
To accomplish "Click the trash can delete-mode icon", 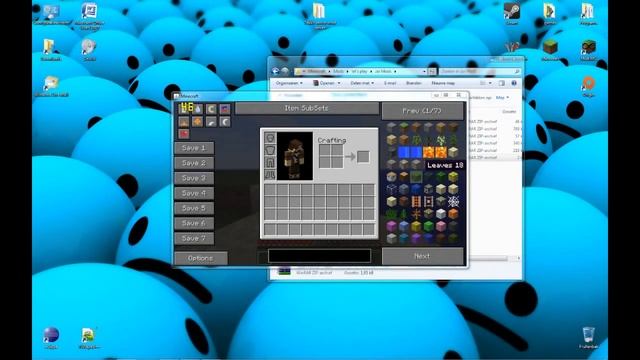I will pyautogui.click(x=184, y=109).
